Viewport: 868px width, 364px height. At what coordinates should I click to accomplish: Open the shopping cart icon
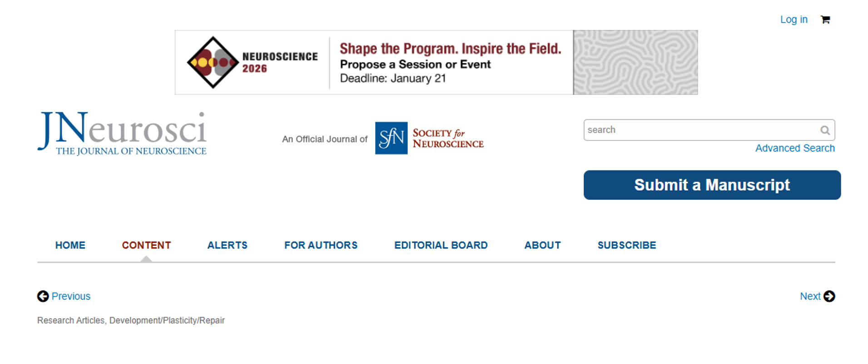(x=825, y=20)
